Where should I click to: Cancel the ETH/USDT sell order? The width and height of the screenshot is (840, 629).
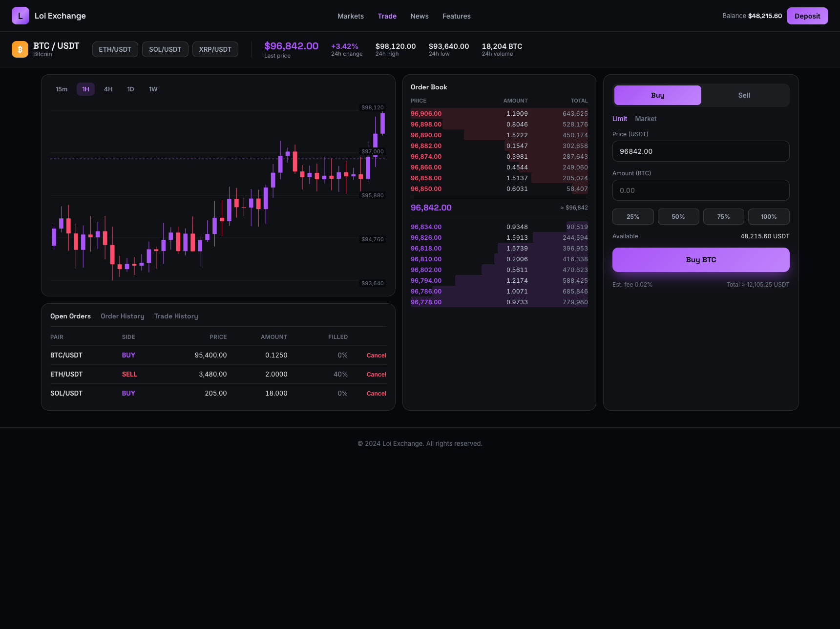pos(376,375)
